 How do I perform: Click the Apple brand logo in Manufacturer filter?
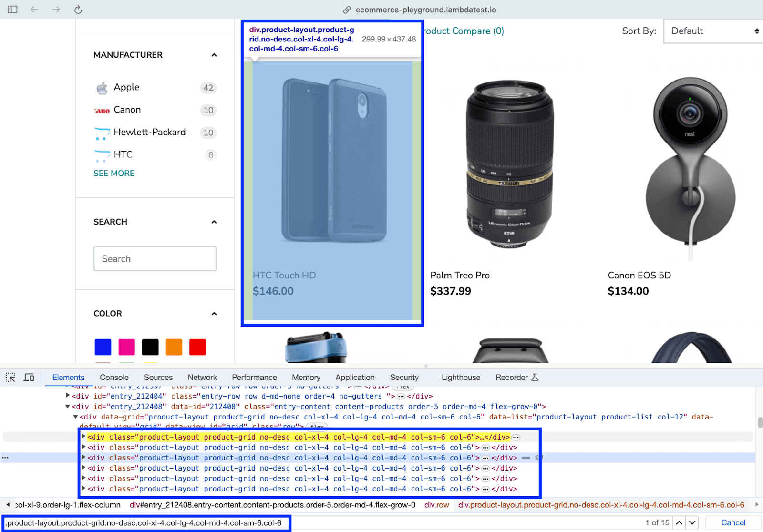click(102, 88)
